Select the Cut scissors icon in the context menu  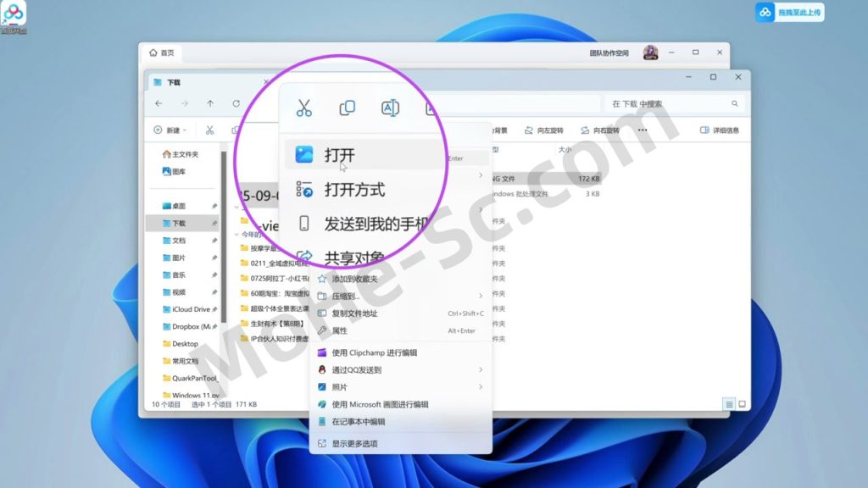click(305, 108)
